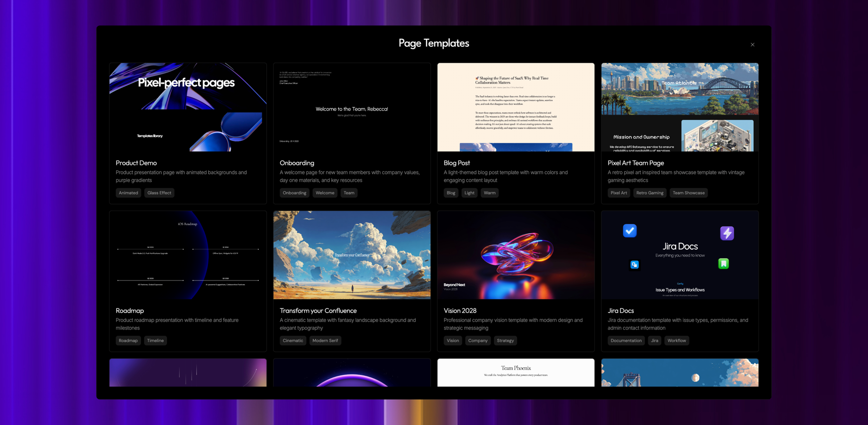This screenshot has height=425, width=868.
Task: Click the purple lightning icon in Jira Docs preview
Action: point(727,233)
